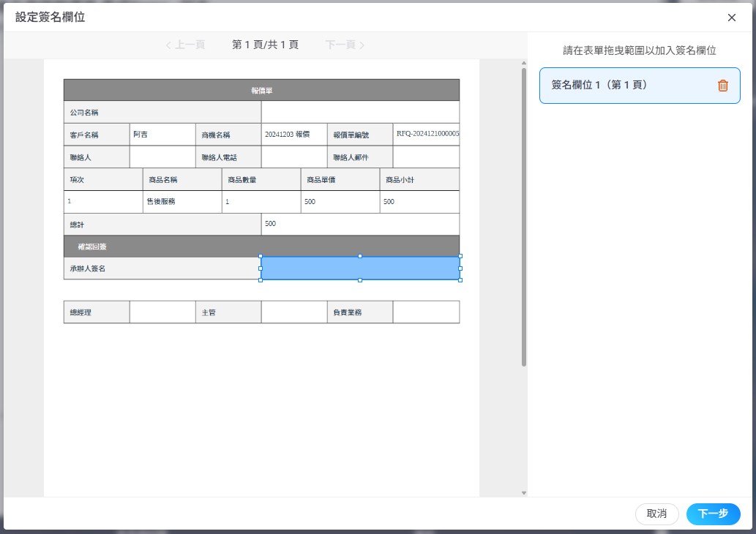The height and width of the screenshot is (534, 756).
Task: Click the scroll-up arrow of the preview
Action: point(523,64)
